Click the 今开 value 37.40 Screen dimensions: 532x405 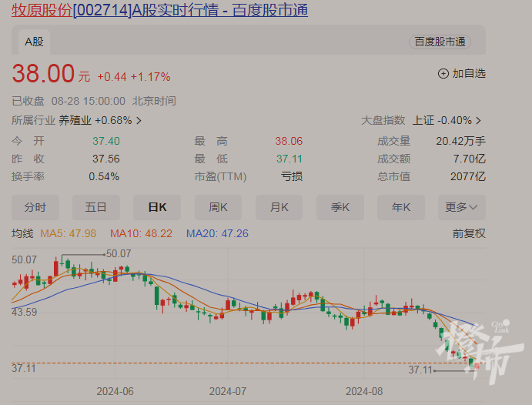106,141
